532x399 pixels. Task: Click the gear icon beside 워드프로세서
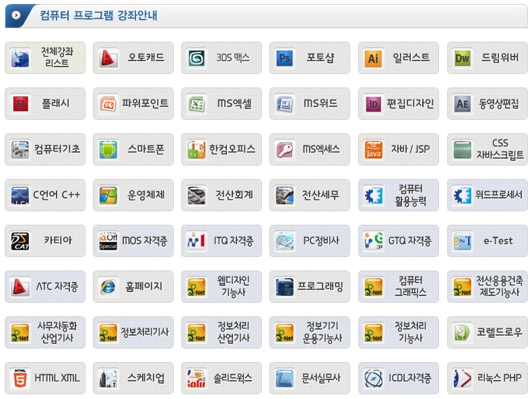tap(463, 195)
